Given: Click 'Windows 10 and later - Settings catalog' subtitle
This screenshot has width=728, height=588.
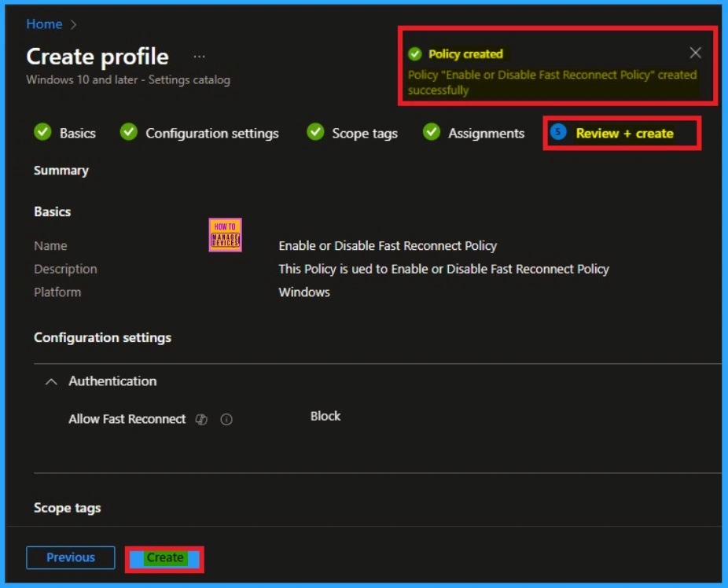Looking at the screenshot, I should pyautogui.click(x=128, y=80).
